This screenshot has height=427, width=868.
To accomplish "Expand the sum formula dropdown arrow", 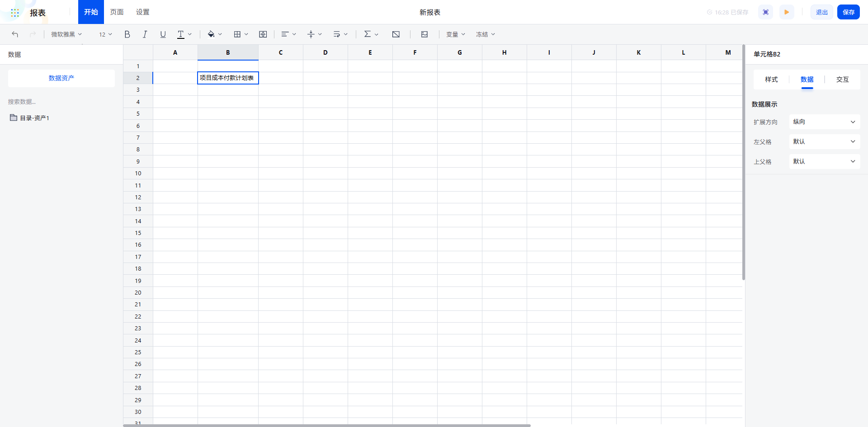I will pyautogui.click(x=377, y=34).
